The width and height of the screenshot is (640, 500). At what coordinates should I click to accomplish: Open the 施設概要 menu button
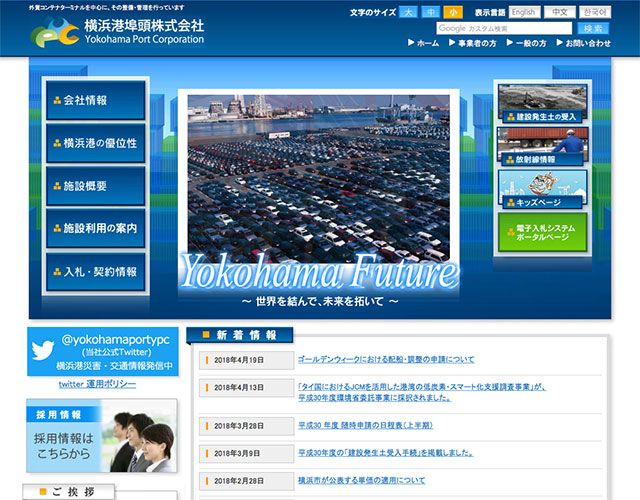click(x=96, y=186)
